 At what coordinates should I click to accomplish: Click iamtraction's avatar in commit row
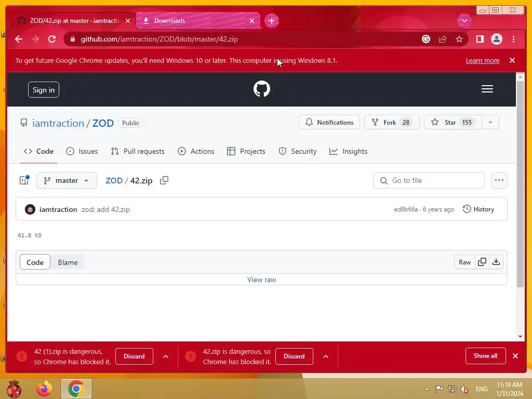point(30,209)
